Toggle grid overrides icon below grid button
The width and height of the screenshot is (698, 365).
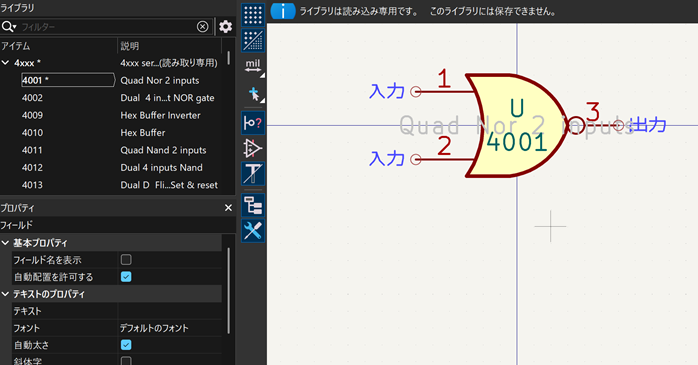(x=253, y=41)
